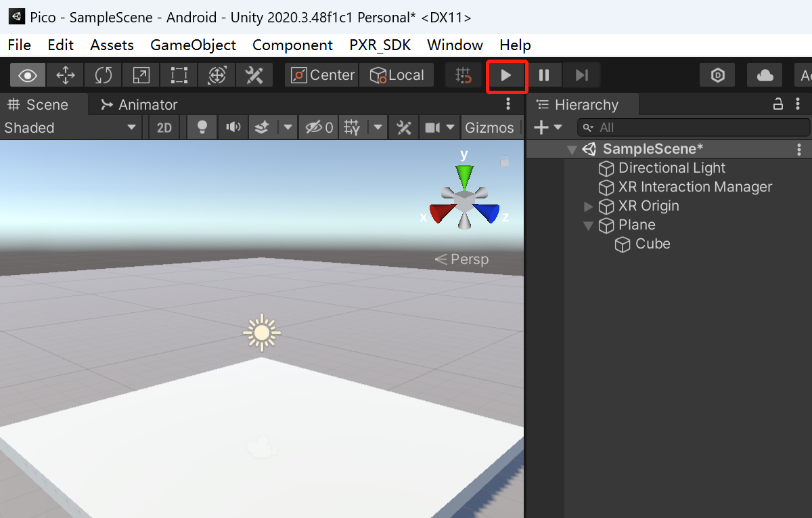Select the Transform tool
The width and height of the screenshot is (812, 518).
pyautogui.click(x=217, y=75)
